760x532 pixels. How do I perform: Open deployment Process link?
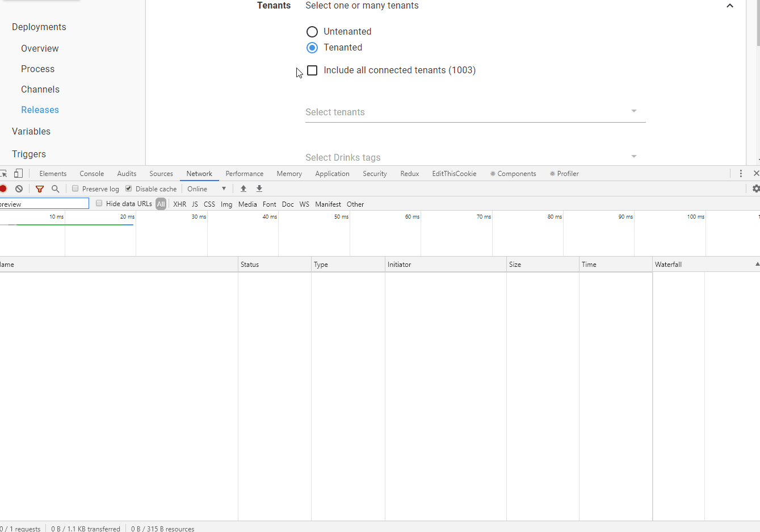tap(38, 69)
